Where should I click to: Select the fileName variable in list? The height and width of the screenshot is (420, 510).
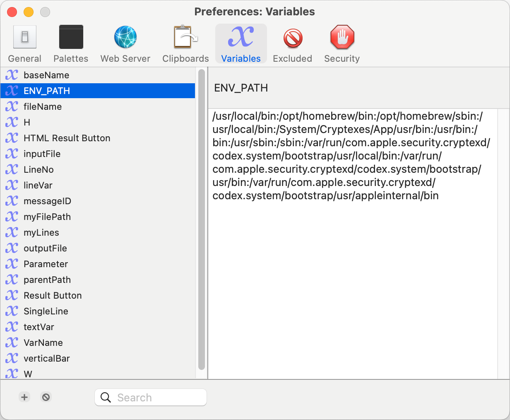coord(43,106)
